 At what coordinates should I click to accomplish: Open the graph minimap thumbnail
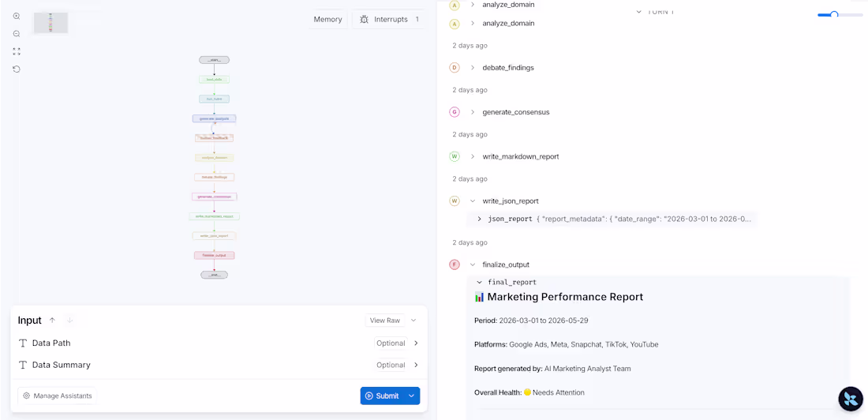(x=51, y=23)
